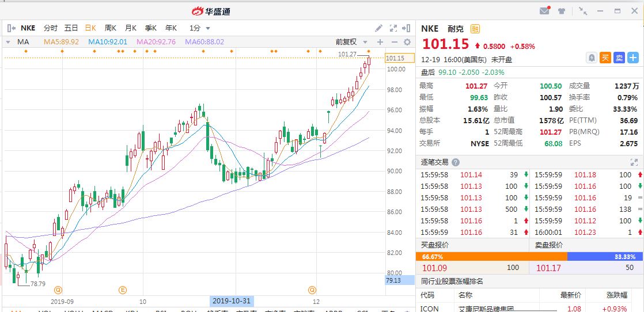Viewport: 644px width, 312px height.
Task: Zoom out the chart with minus icon
Action: pyautogui.click(x=394, y=42)
